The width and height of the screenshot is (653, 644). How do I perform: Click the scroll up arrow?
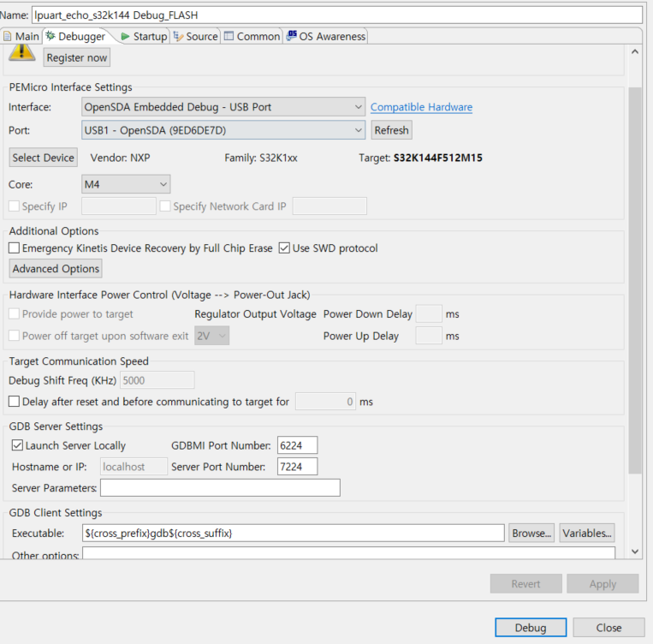pos(635,52)
